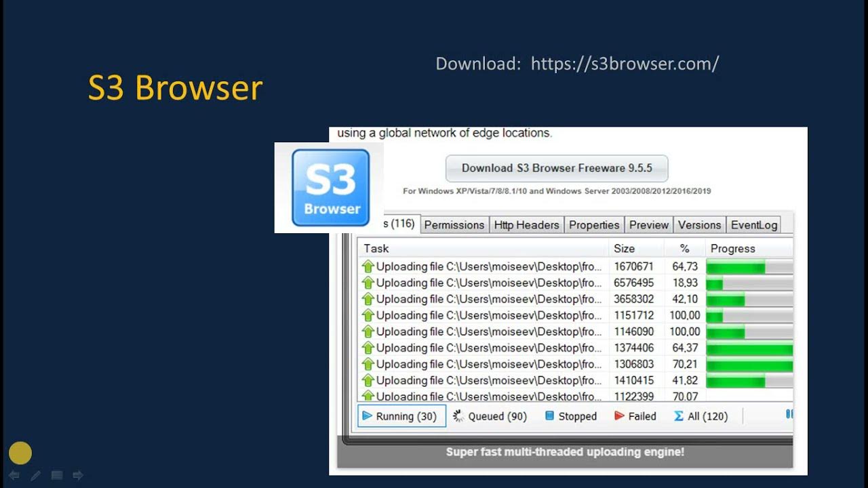
Task: Open the slideshow menu icon
Action: [57, 476]
